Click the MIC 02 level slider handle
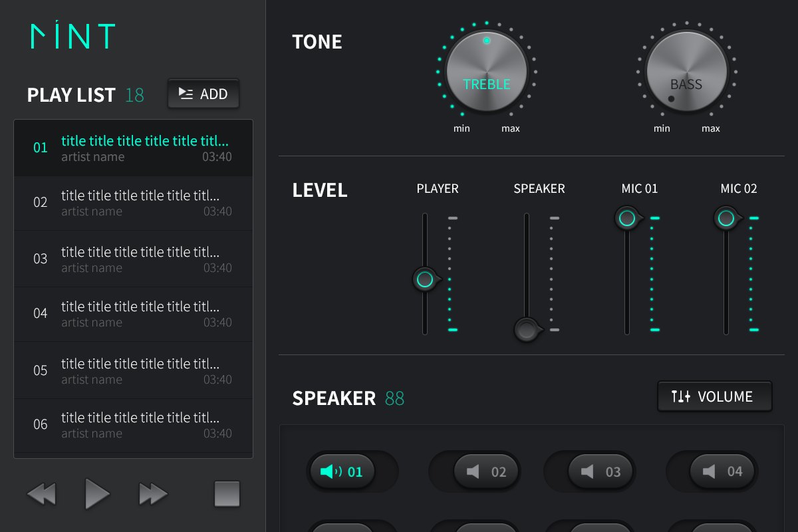The image size is (798, 532). 726,217
